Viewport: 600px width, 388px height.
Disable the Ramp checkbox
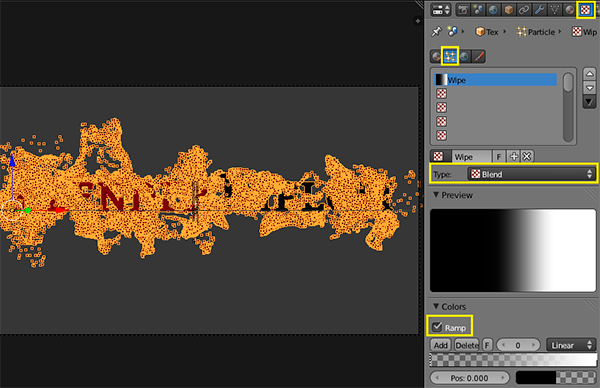tap(437, 327)
